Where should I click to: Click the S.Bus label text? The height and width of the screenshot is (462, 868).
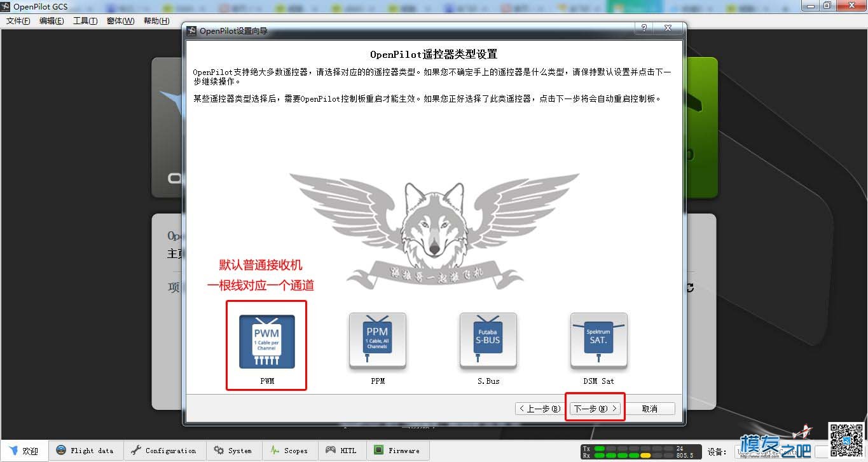tap(488, 381)
